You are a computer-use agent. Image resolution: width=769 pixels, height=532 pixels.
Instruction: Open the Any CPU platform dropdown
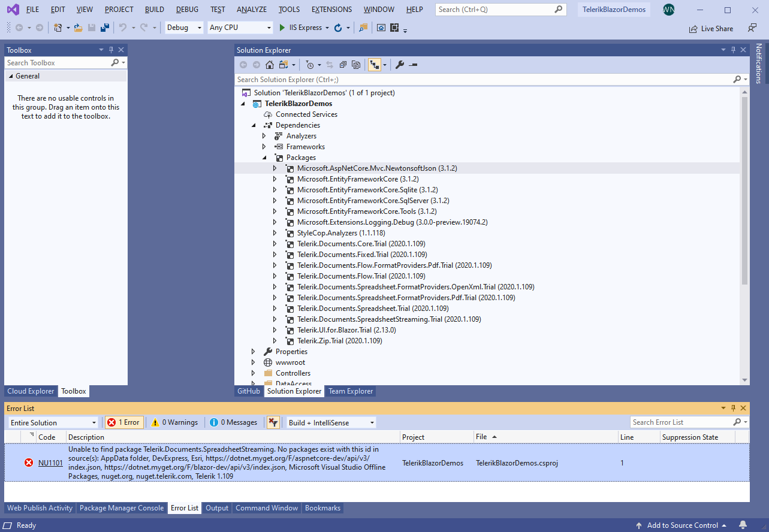[x=240, y=28]
